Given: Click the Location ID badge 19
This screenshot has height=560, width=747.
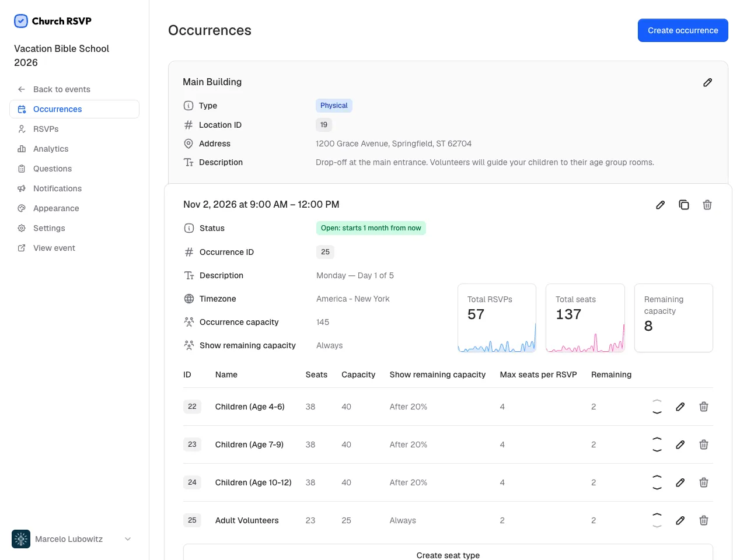Looking at the screenshot, I should (x=324, y=125).
